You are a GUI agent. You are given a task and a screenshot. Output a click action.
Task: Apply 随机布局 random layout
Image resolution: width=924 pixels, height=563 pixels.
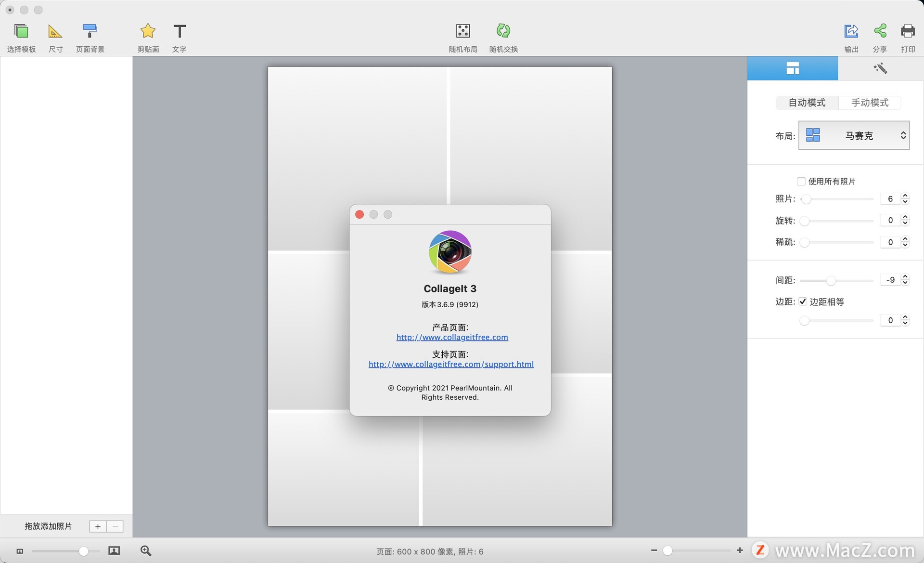[x=463, y=38]
